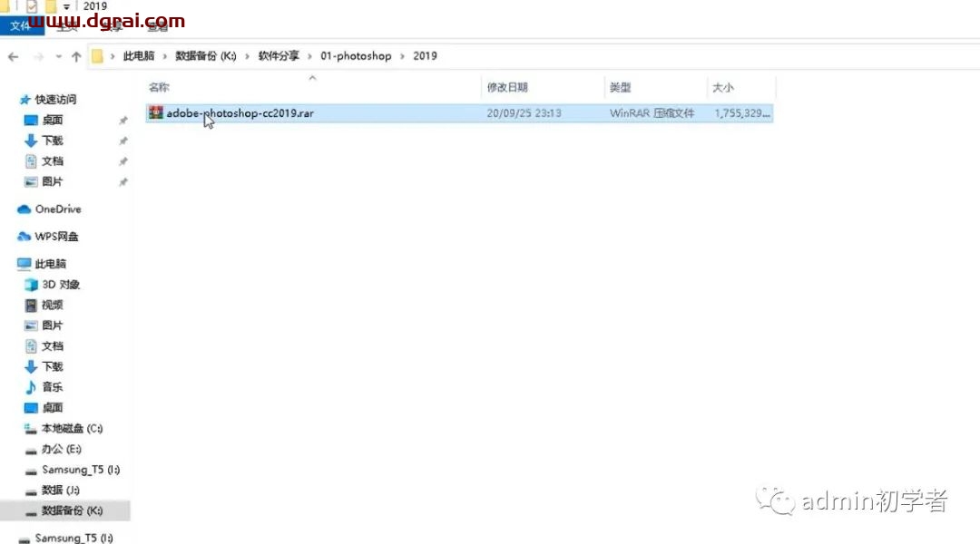This screenshot has height=544, width=980.
Task: Sort by the 类型 column header
Action: coord(620,87)
